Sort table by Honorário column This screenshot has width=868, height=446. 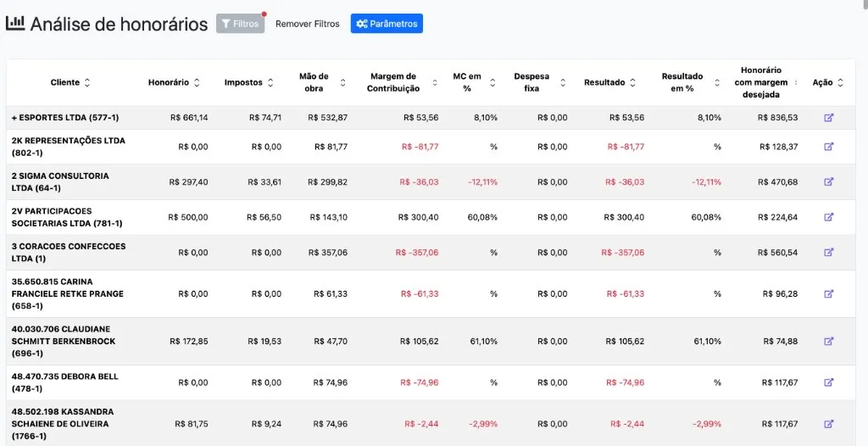[x=197, y=82]
